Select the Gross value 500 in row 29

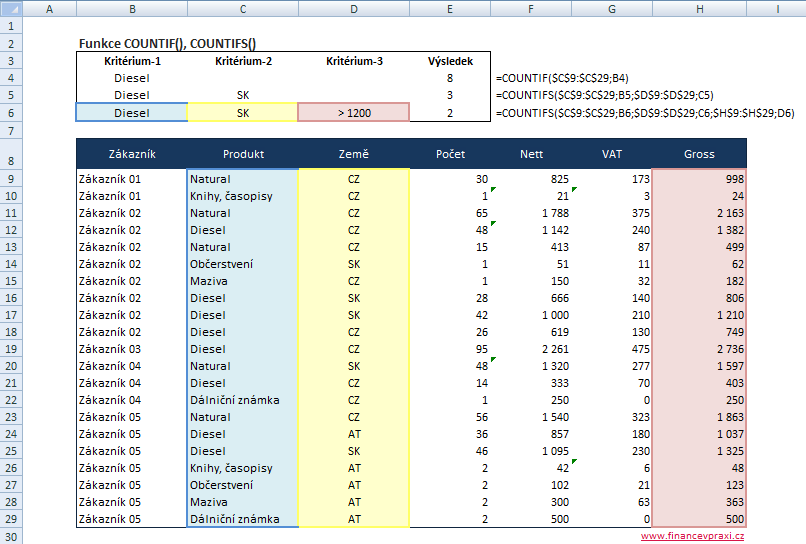[699, 519]
